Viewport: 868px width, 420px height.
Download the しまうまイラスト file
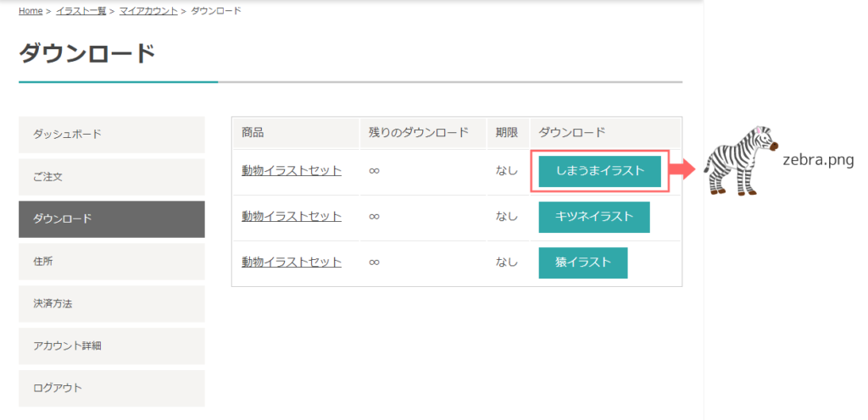tap(599, 171)
